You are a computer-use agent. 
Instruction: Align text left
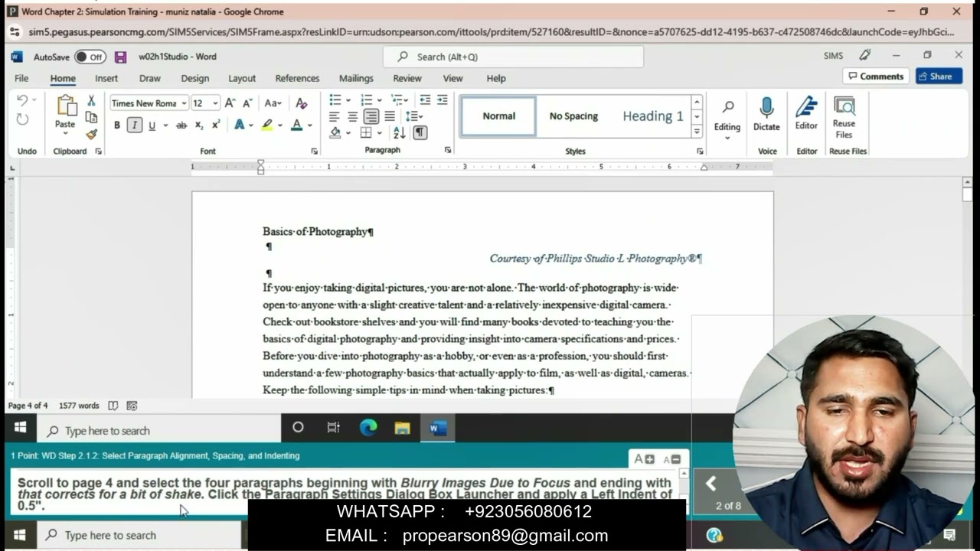tap(335, 116)
